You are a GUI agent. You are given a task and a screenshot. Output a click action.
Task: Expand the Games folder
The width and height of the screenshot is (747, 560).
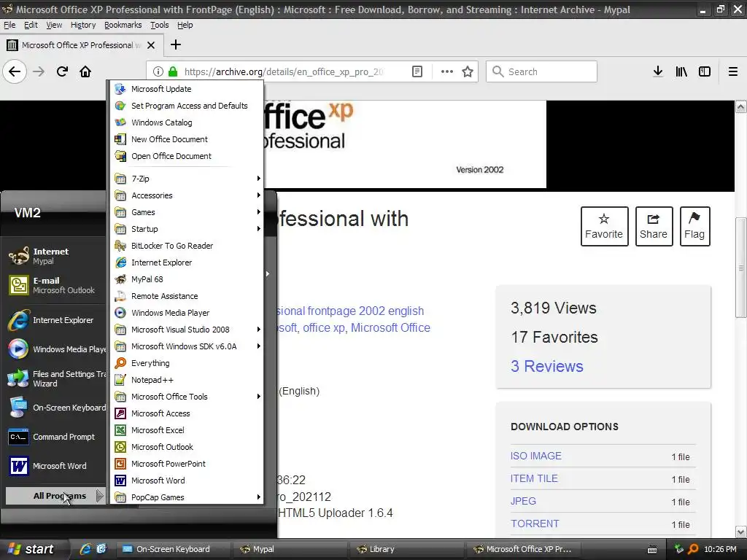point(186,212)
